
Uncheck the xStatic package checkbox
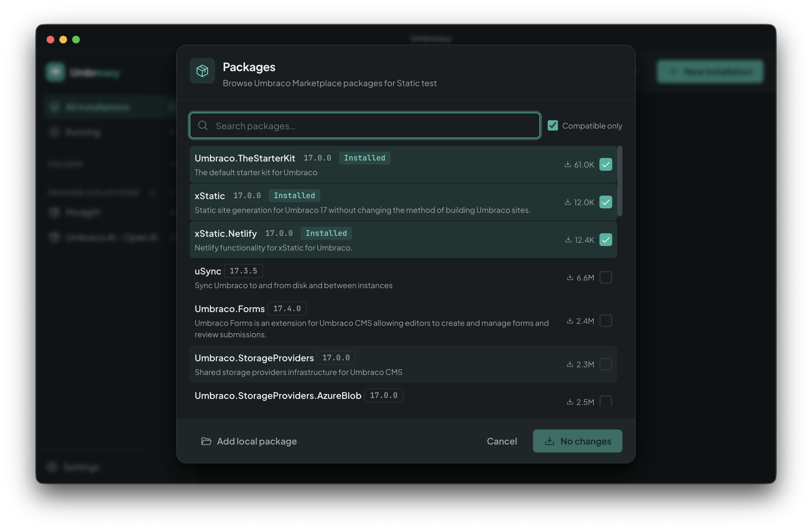point(605,202)
